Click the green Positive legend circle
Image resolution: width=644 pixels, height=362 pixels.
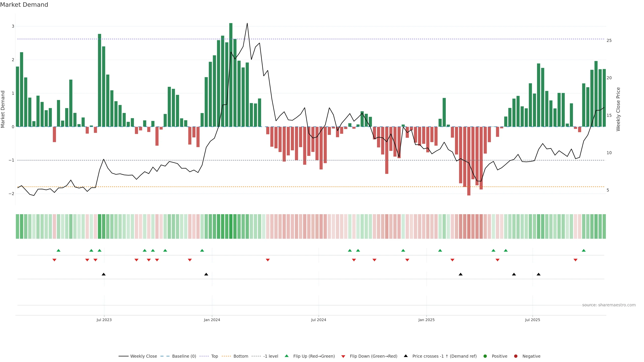click(x=485, y=356)
